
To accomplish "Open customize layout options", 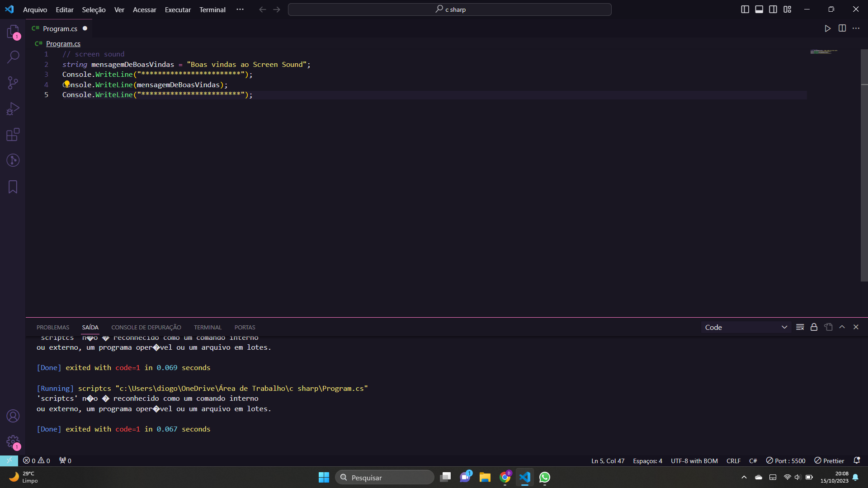I will point(787,9).
